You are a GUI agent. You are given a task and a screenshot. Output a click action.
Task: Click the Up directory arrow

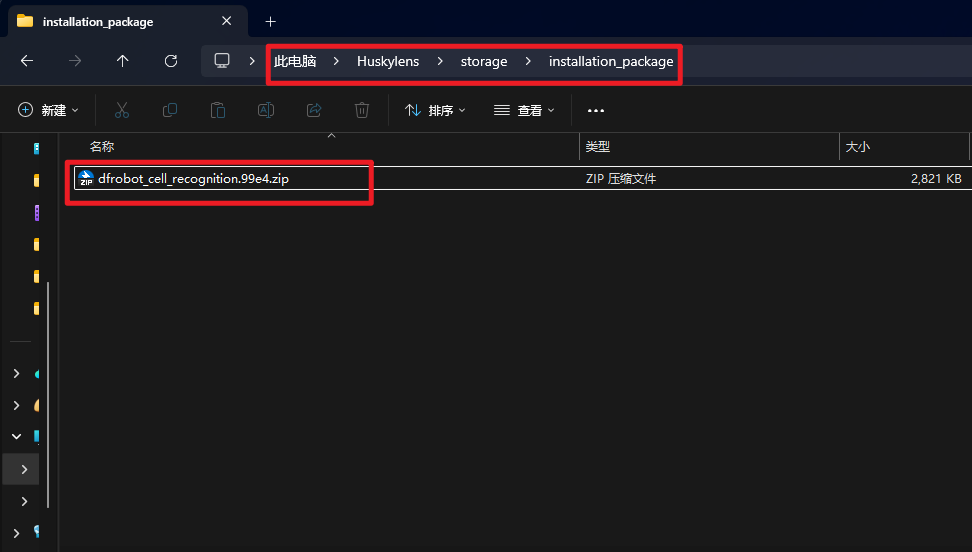(123, 61)
